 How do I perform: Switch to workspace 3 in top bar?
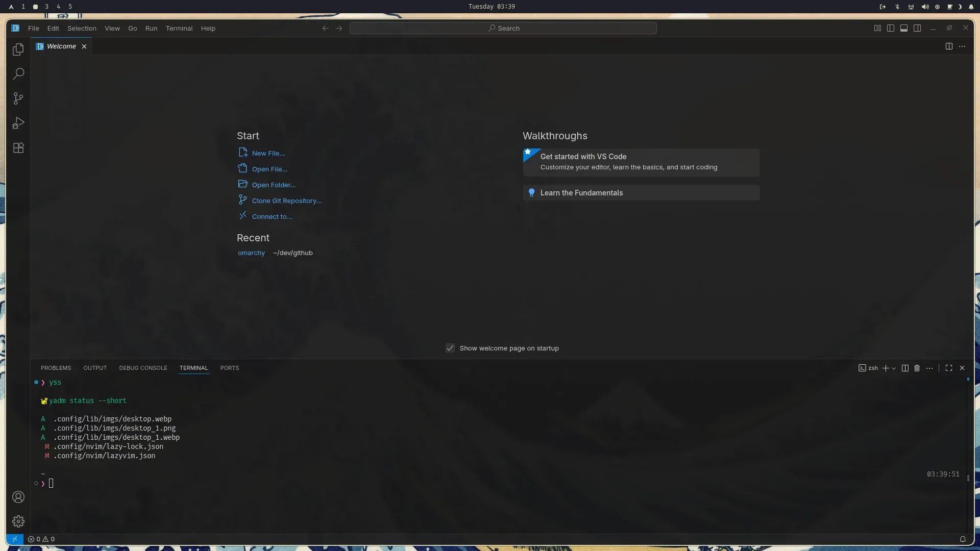point(46,7)
